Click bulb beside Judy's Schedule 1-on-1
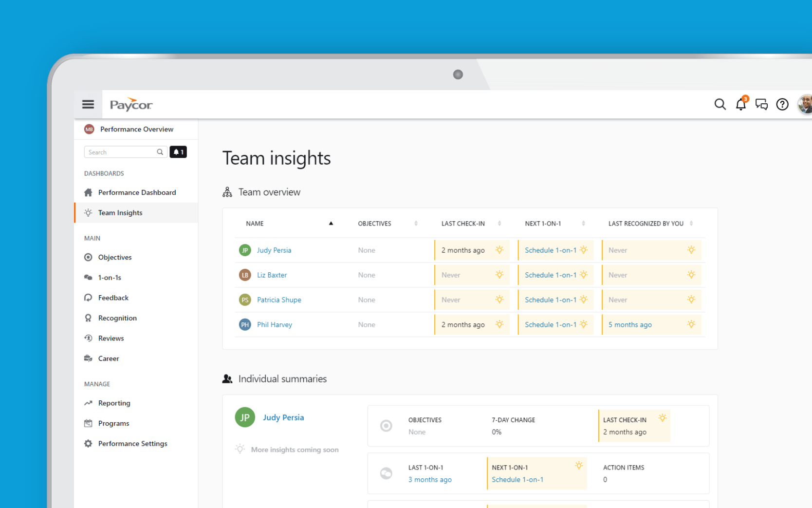The width and height of the screenshot is (812, 508). [x=584, y=250]
